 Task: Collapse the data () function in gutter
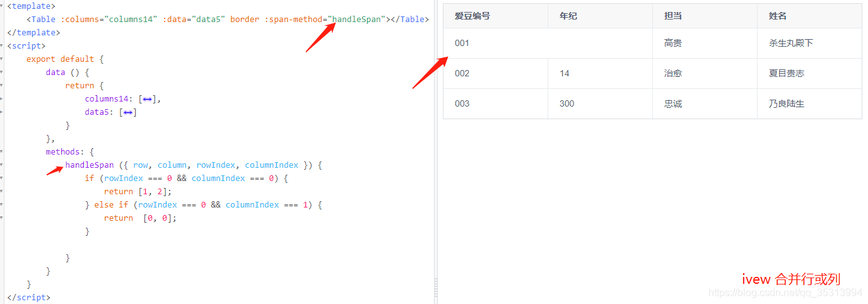click(2, 73)
